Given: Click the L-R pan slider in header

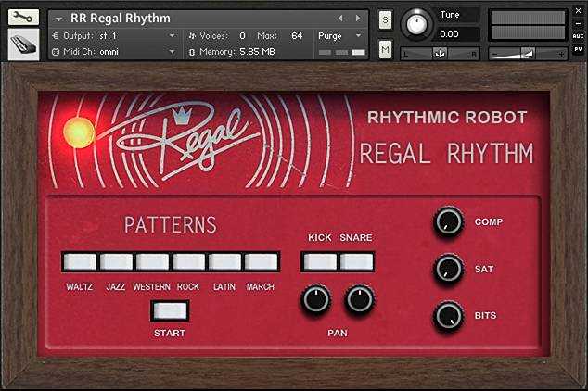Looking at the screenshot, I should (x=441, y=54).
